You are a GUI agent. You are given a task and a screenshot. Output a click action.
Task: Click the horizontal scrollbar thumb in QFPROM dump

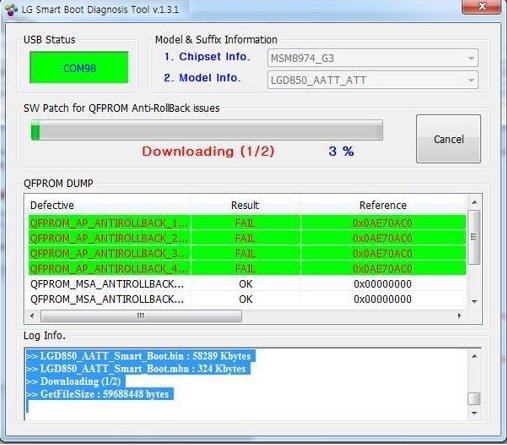coord(141,316)
